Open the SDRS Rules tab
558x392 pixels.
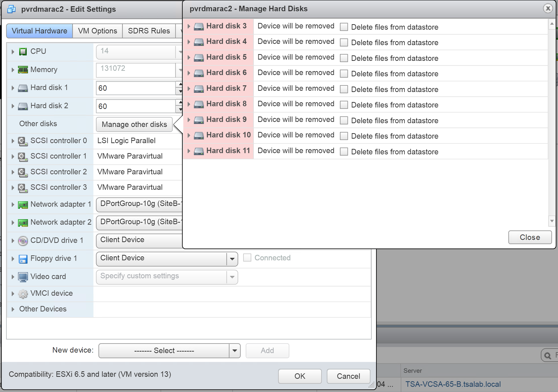pyautogui.click(x=149, y=31)
